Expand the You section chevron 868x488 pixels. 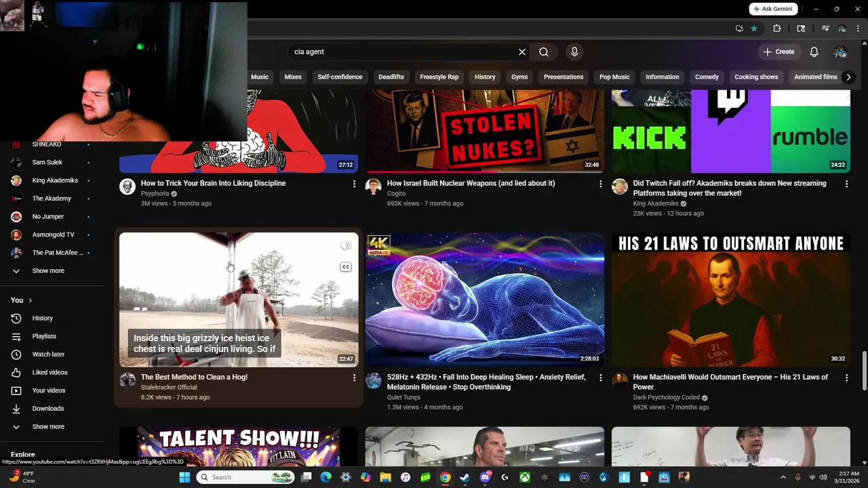click(x=30, y=300)
